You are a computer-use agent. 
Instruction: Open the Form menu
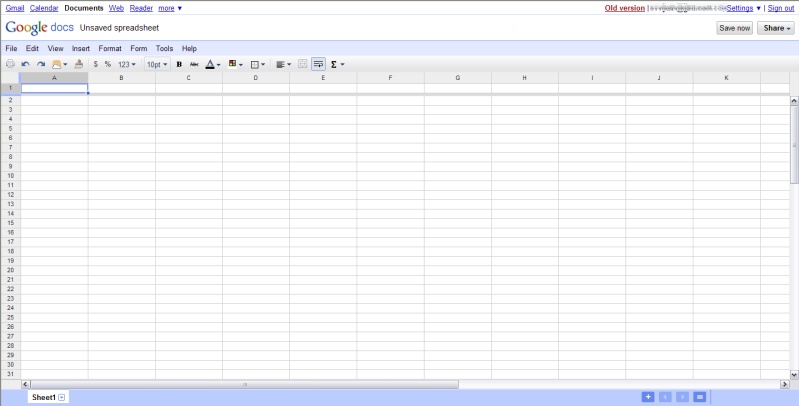coord(139,48)
